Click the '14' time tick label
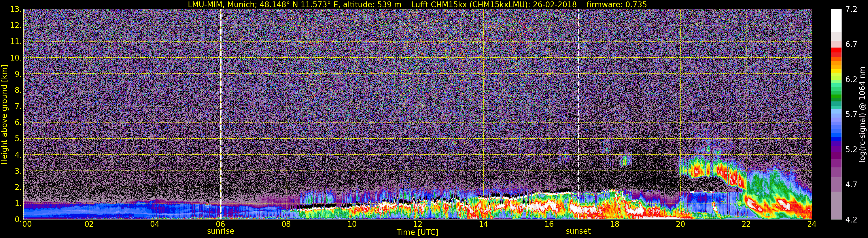Viewport: 868px width, 238px height. click(483, 224)
